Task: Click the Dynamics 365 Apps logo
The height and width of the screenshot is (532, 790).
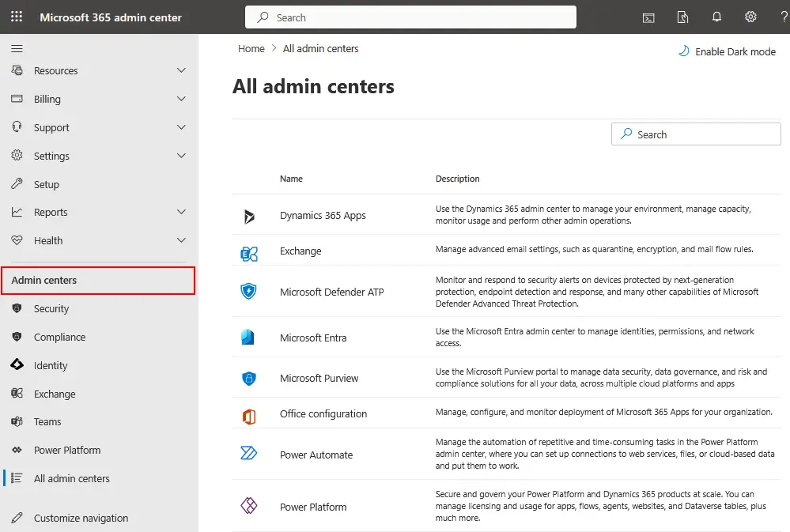Action: tap(249, 216)
